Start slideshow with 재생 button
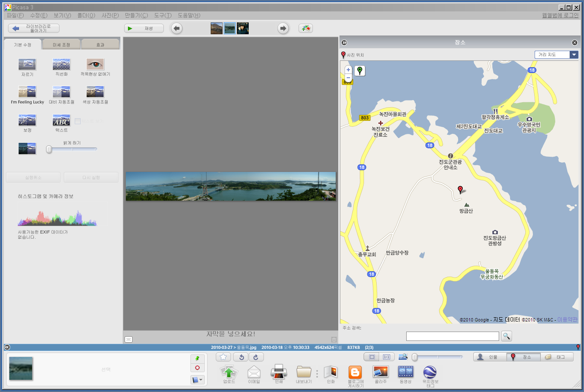Image resolution: width=584 pixels, height=392 pixels. (x=144, y=28)
